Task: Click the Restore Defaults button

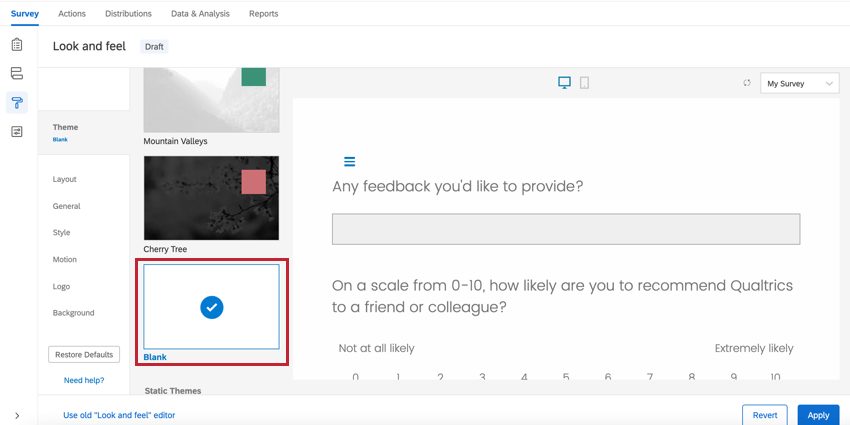Action: point(84,355)
